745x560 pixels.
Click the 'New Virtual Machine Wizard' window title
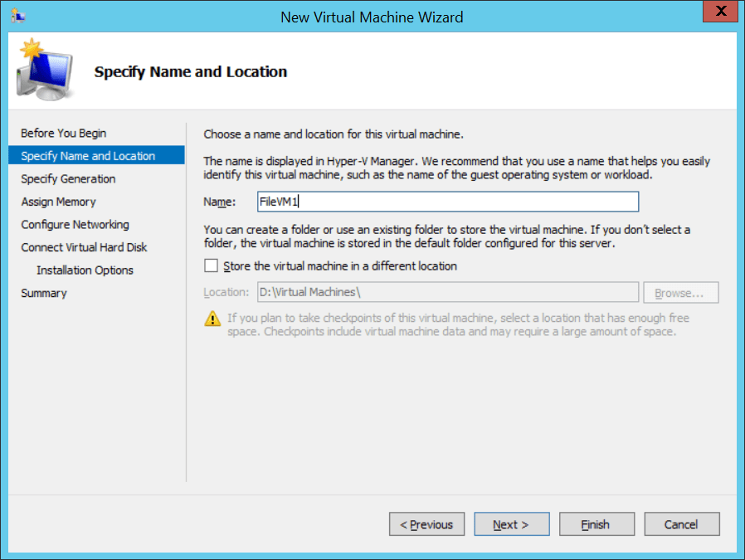[x=372, y=17]
